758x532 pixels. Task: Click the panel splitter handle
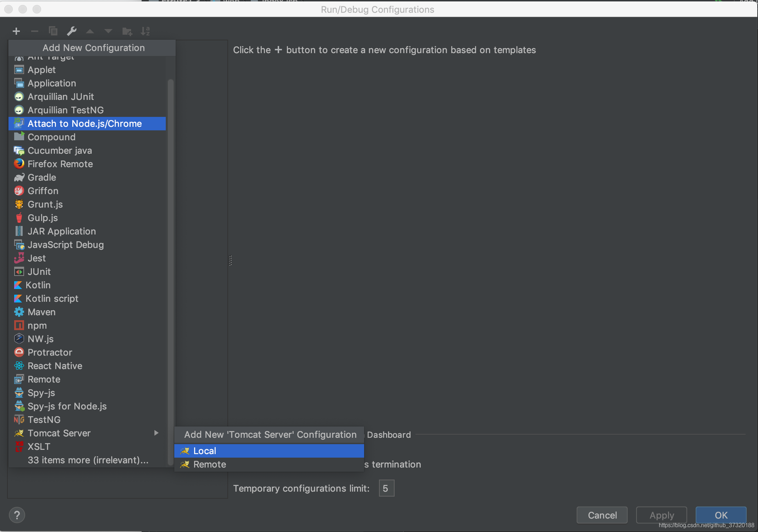(231, 261)
